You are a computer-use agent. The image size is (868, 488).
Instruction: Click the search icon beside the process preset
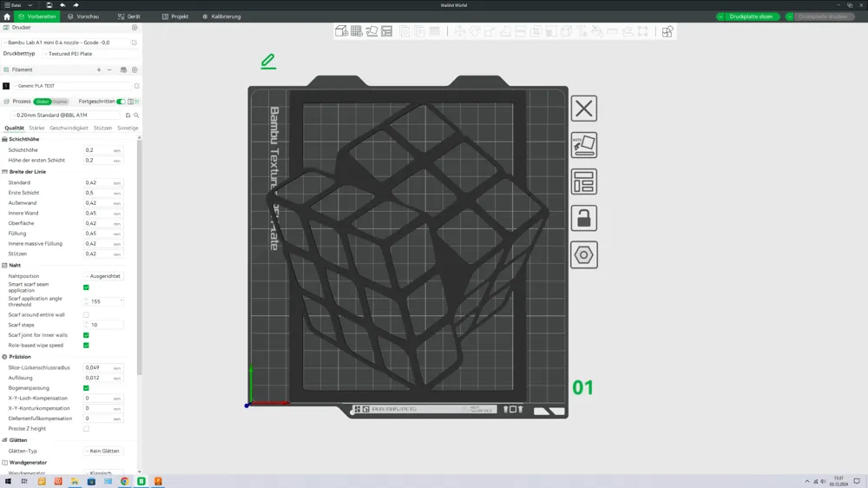[x=136, y=115]
